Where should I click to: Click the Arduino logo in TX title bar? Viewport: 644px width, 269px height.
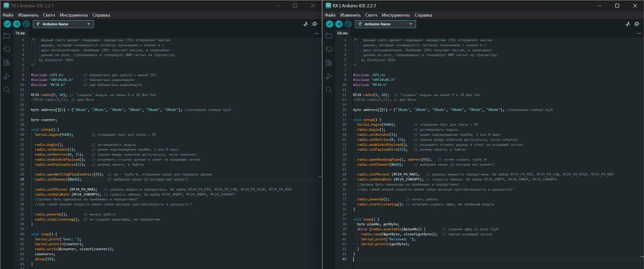(x=6, y=6)
